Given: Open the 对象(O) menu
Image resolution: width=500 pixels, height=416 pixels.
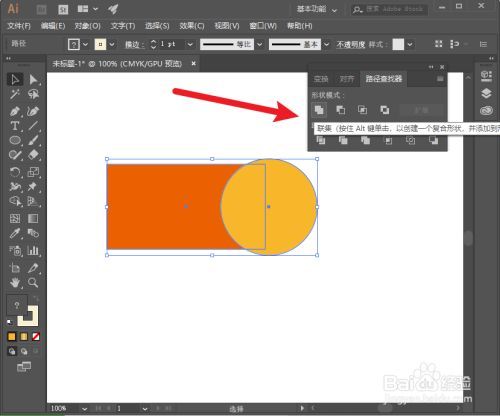Looking at the screenshot, I should coord(87,26).
